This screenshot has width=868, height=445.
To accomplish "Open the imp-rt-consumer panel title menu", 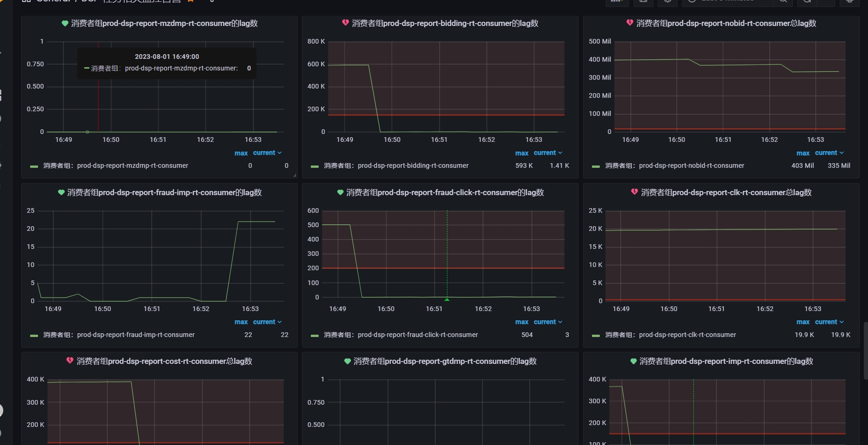I will coord(726,361).
